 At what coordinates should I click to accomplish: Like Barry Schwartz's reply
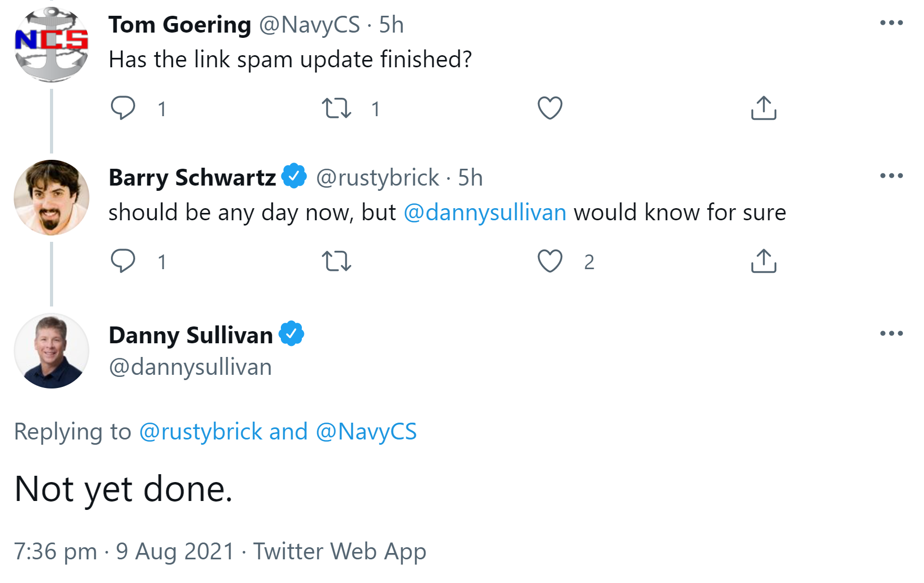tap(550, 261)
